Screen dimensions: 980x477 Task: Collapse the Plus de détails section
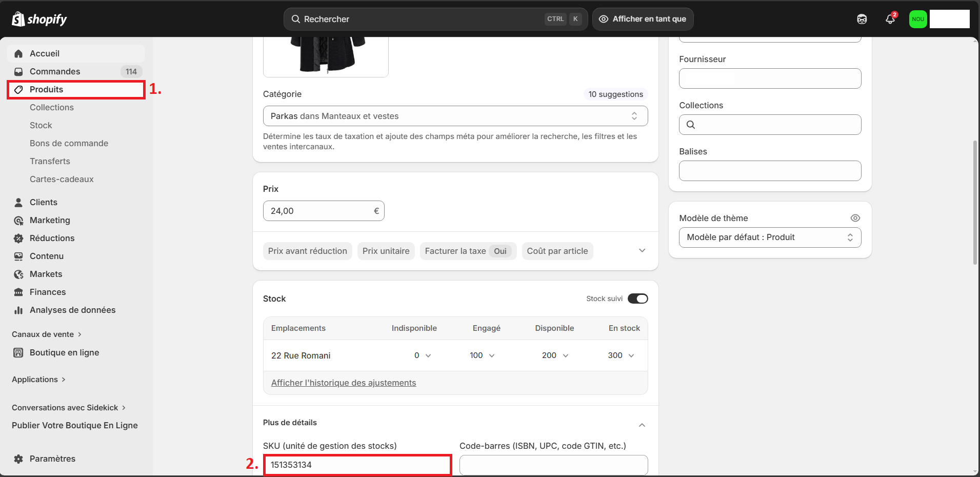click(642, 425)
